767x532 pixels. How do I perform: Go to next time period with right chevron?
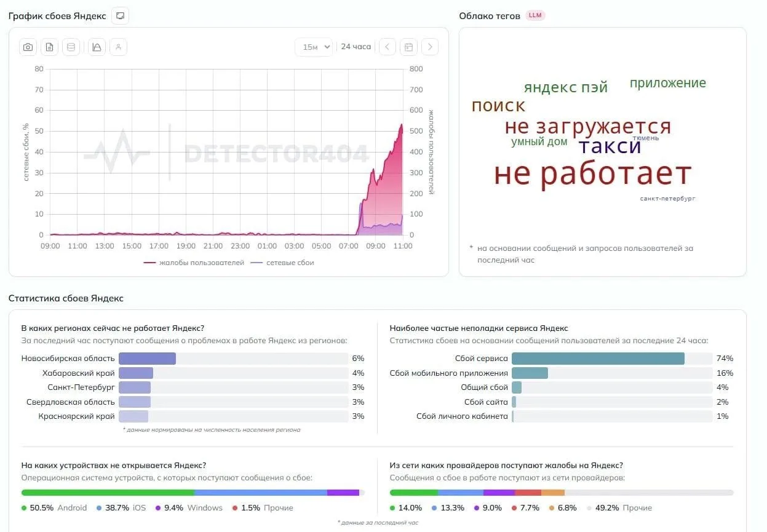pyautogui.click(x=430, y=47)
